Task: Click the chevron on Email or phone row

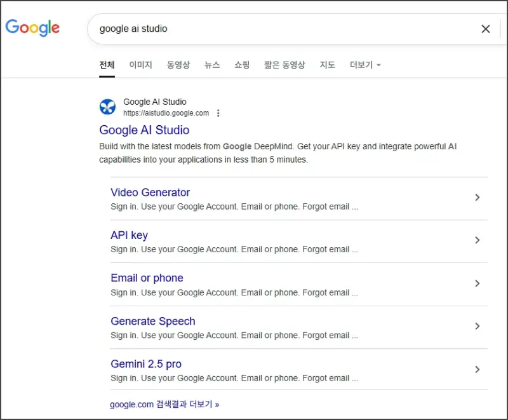Action: coord(477,283)
